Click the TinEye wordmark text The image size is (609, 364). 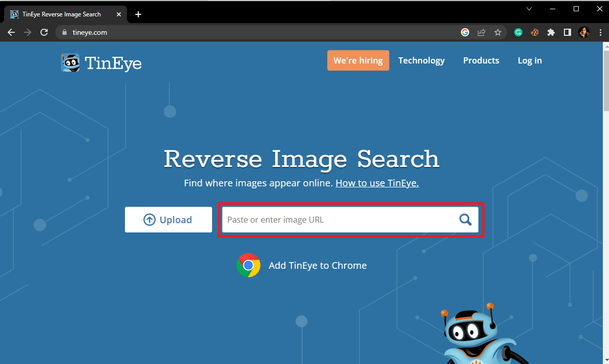pos(113,63)
